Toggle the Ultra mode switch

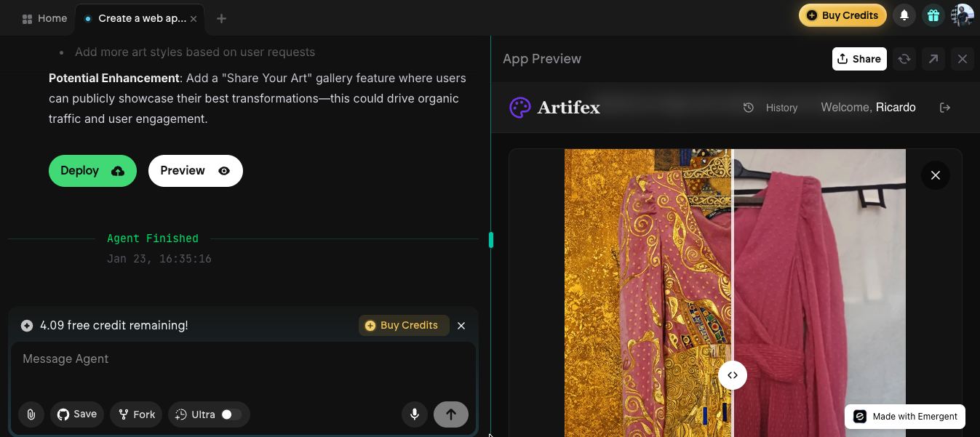point(231,414)
